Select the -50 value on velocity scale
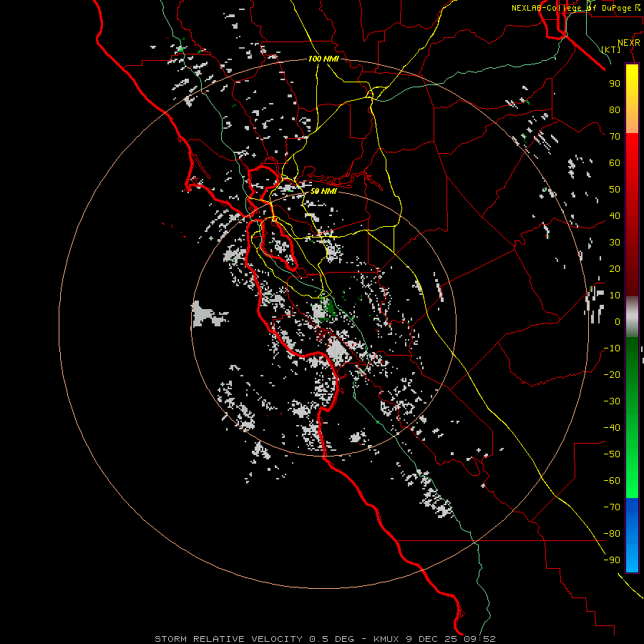 tap(612, 454)
